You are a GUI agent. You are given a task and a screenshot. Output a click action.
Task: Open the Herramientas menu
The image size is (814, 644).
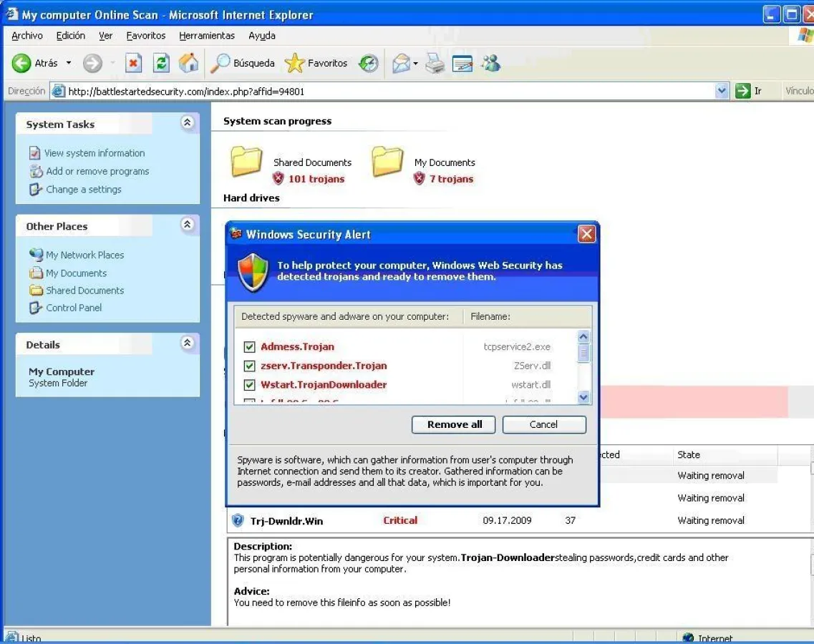[x=207, y=36]
